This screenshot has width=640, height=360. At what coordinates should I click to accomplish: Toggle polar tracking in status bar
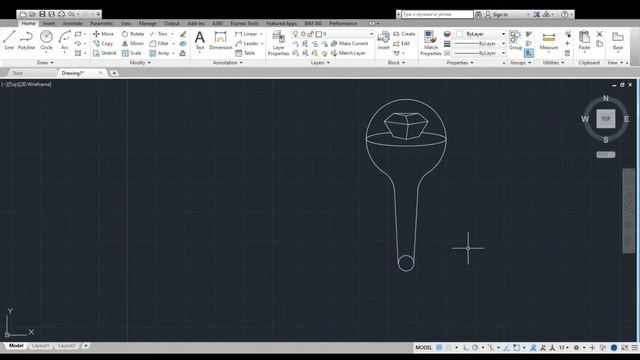(475, 348)
